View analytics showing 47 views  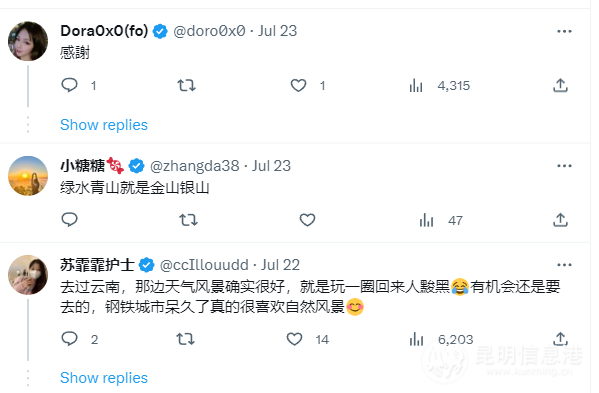coord(426,220)
